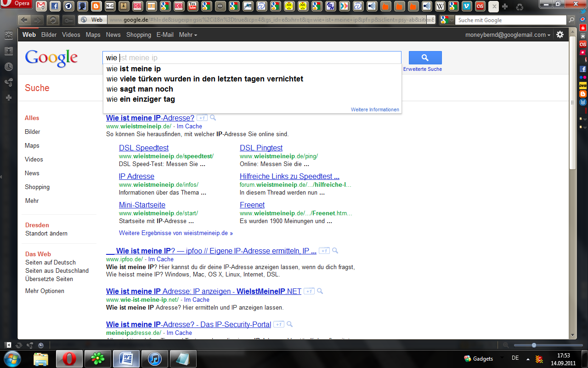Open the topmost panel icon in Opera sidebar

pos(9,35)
